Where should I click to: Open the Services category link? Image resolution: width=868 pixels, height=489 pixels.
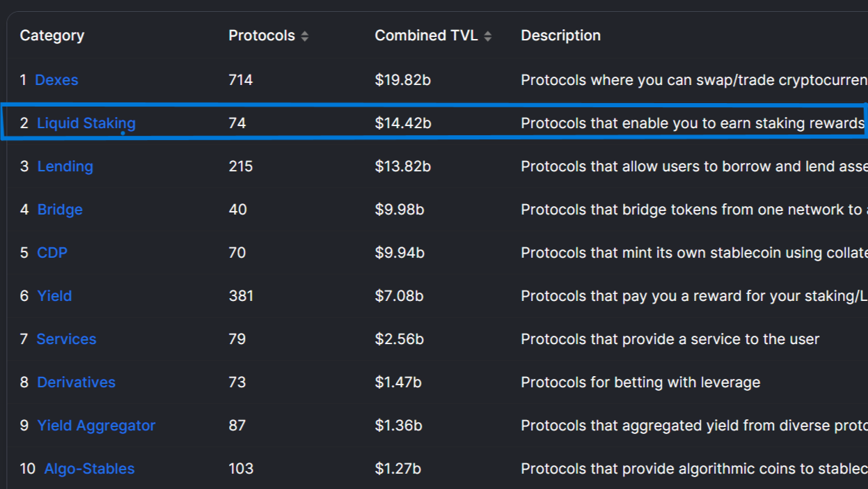coord(66,339)
